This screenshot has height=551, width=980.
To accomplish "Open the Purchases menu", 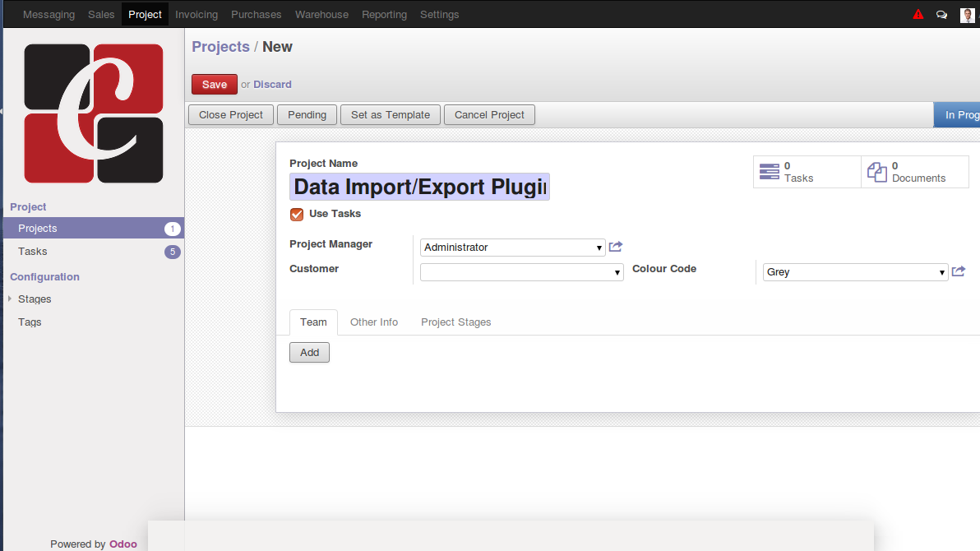I will click(x=257, y=14).
